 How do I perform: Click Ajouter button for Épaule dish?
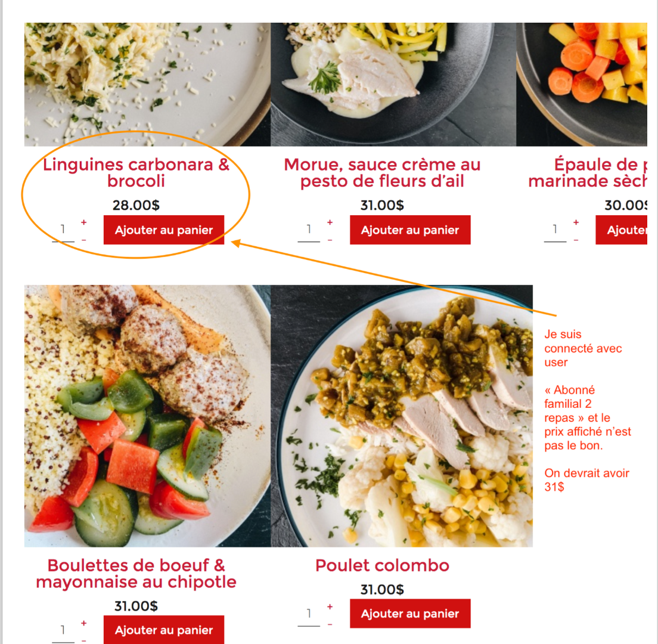point(621,230)
